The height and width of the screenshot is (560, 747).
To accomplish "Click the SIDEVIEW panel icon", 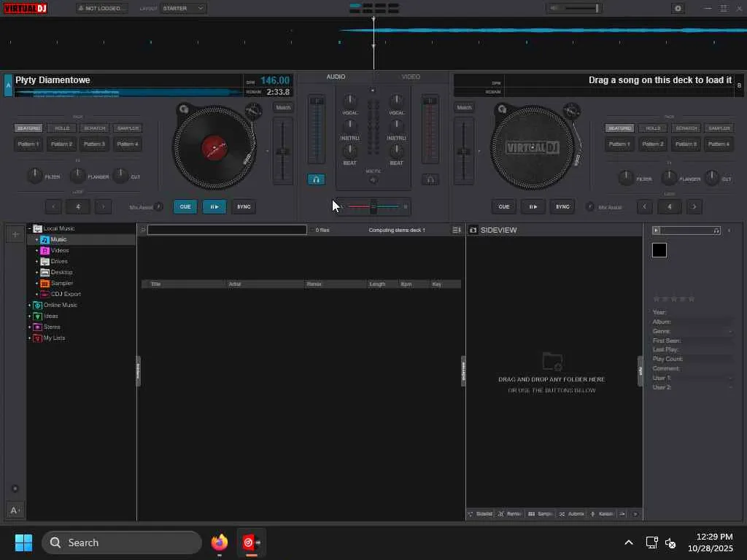I will point(473,230).
